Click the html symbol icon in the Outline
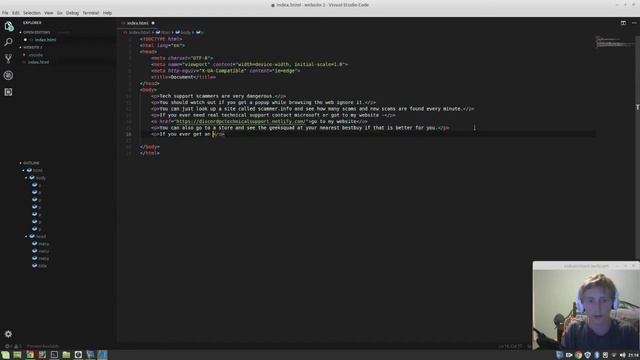 [x=29, y=170]
